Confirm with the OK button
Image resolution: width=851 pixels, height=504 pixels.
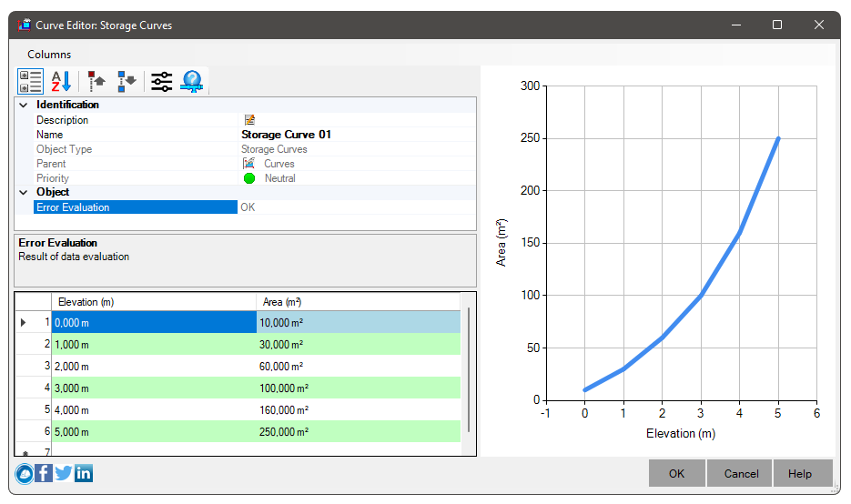tap(677, 474)
